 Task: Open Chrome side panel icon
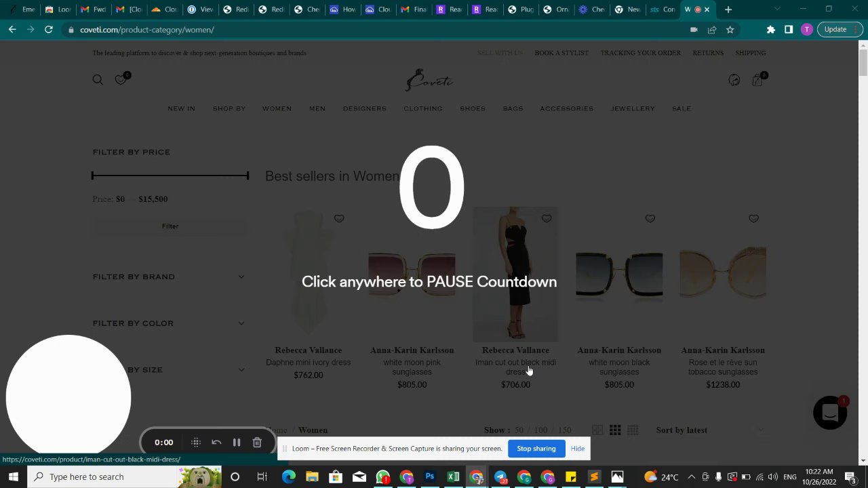(x=789, y=30)
